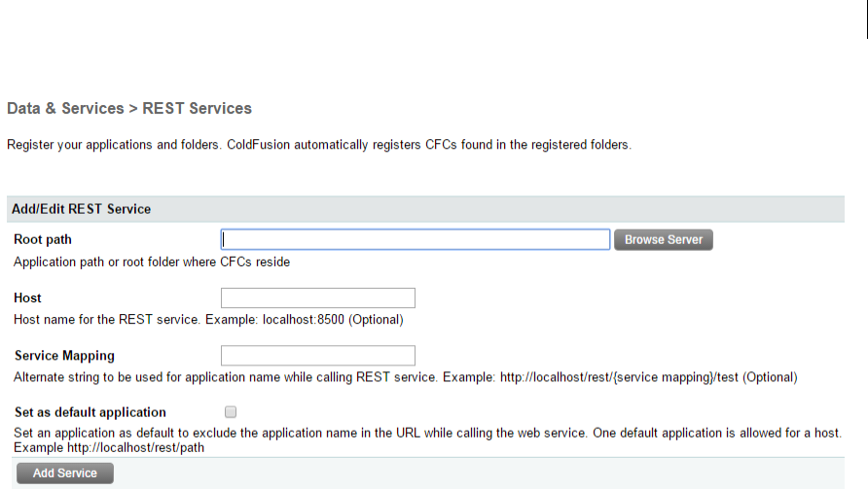The image size is (868, 489).
Task: Click the Alternate string service mapping hint
Action: (224, 377)
